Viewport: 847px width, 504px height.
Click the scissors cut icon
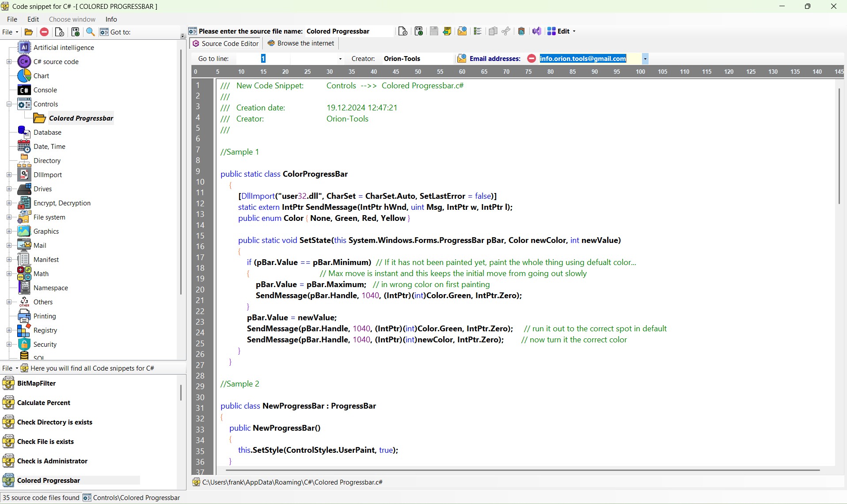[506, 31]
